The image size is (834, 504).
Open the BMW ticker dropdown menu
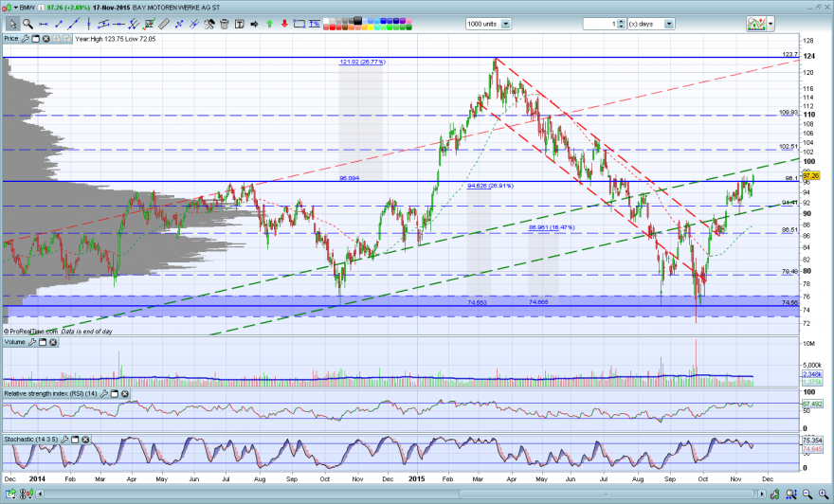tap(16, 8)
